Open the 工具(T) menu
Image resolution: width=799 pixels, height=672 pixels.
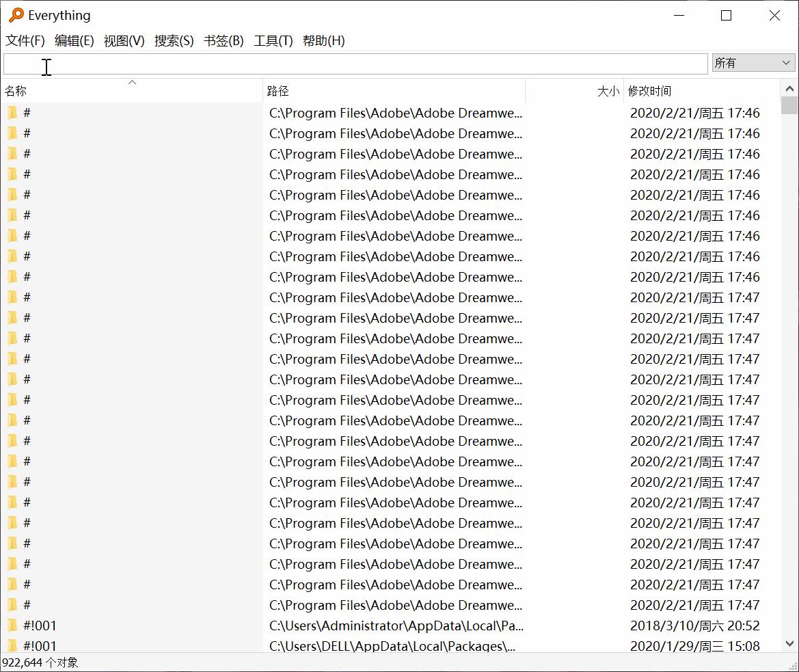(x=273, y=41)
